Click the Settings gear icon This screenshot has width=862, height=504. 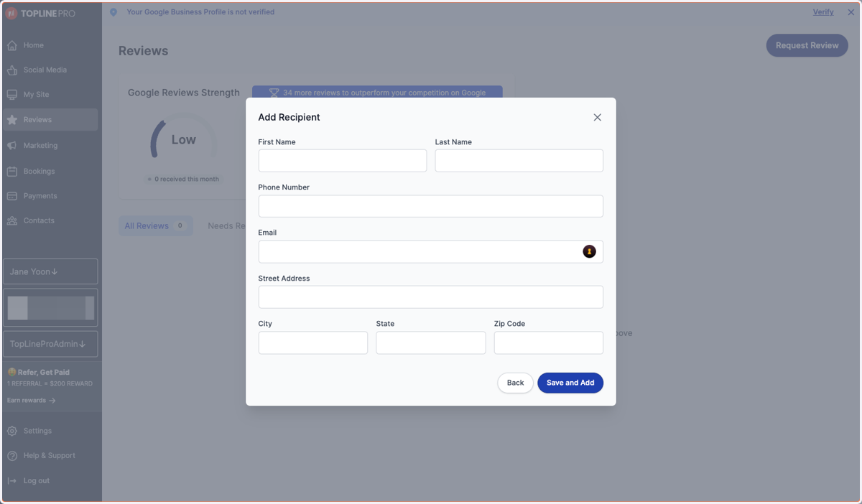point(12,431)
